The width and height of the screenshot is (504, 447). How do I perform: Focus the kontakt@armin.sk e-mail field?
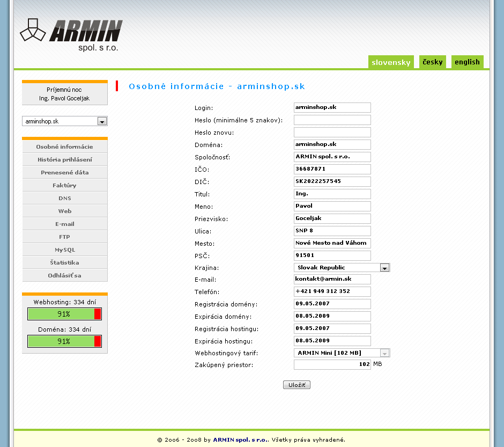pyautogui.click(x=332, y=279)
